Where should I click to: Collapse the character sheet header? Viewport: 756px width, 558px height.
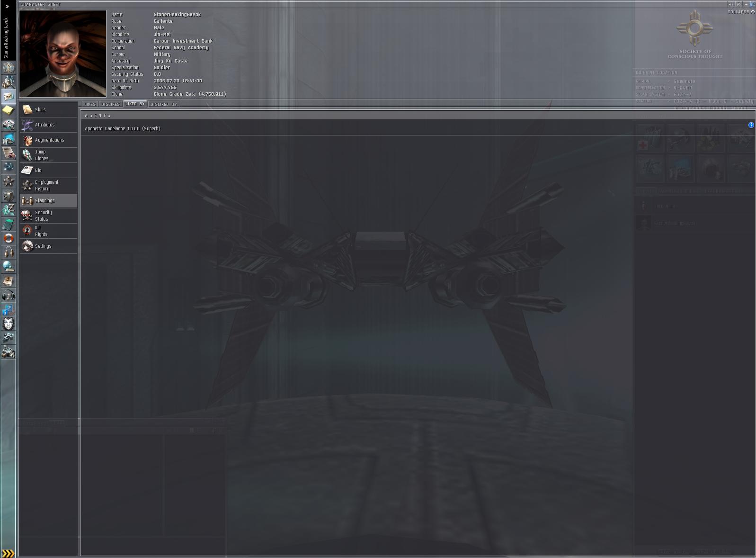pyautogui.click(x=741, y=12)
